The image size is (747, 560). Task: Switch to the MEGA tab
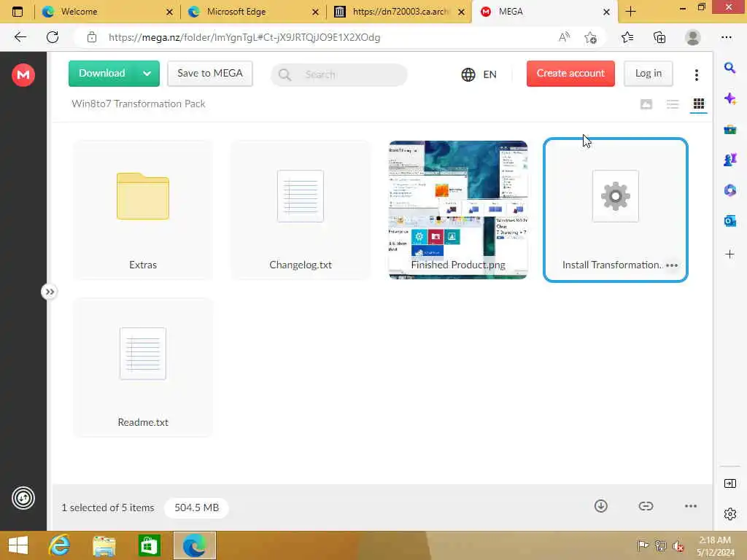click(x=544, y=12)
